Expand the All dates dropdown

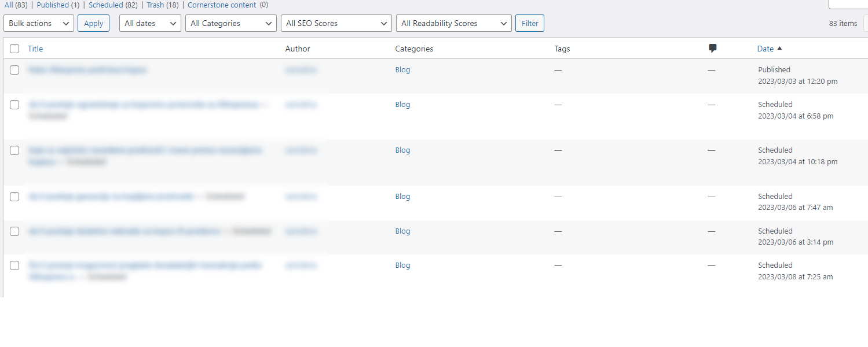pos(150,23)
